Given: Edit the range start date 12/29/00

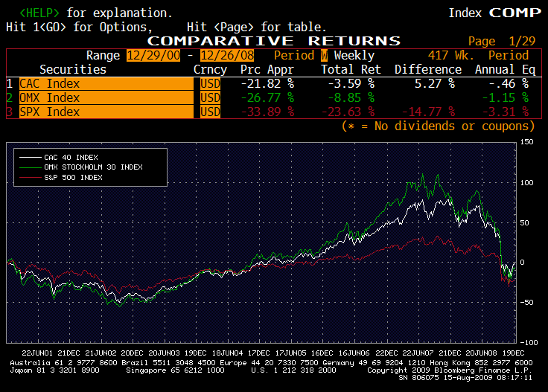Looking at the screenshot, I should click(153, 56).
